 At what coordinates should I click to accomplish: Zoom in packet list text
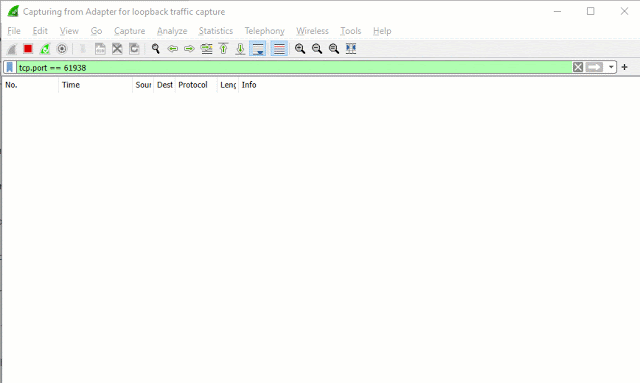(300, 49)
